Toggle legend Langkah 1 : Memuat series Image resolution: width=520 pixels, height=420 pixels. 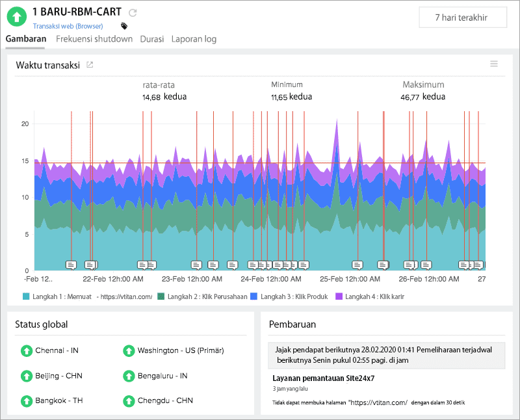coord(88,296)
